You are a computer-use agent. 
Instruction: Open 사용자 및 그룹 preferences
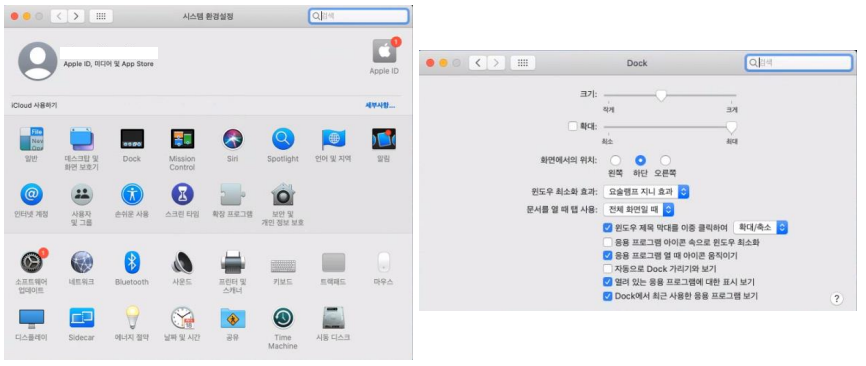click(x=82, y=194)
